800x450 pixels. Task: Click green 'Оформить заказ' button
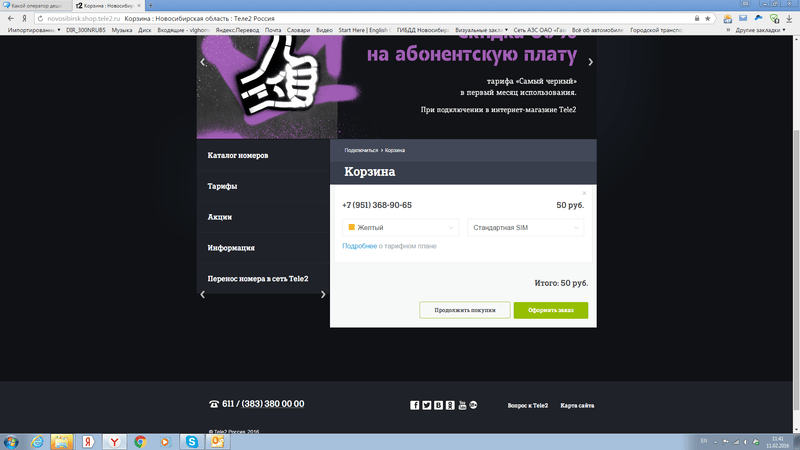(551, 310)
